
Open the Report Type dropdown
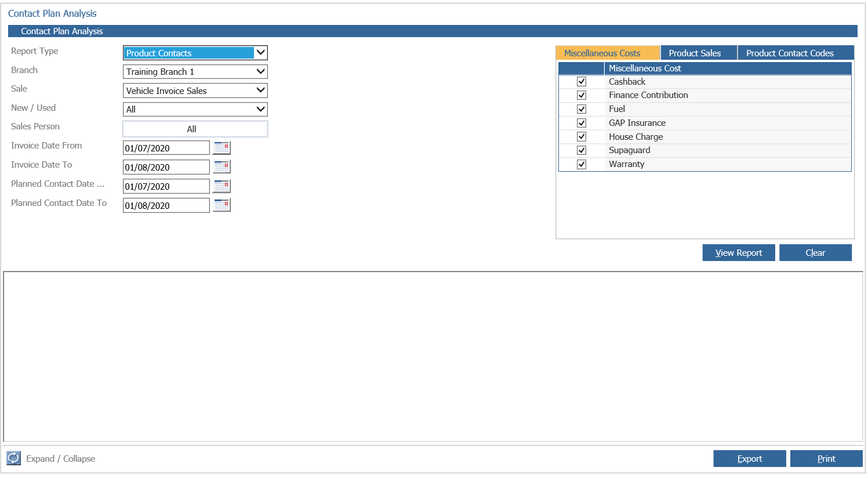point(195,53)
